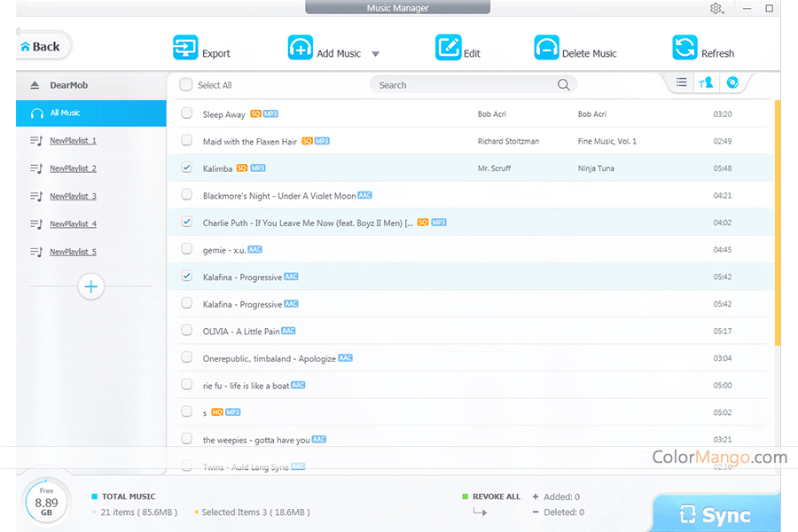Image resolution: width=798 pixels, height=532 pixels.
Task: Open NewPlaylist_3 in the sidebar
Action: tap(73, 196)
